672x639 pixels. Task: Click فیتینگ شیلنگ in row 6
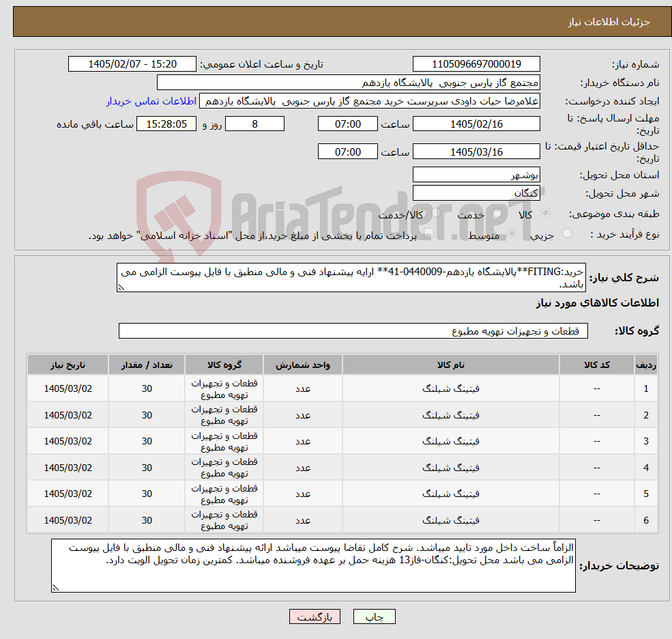451,520
